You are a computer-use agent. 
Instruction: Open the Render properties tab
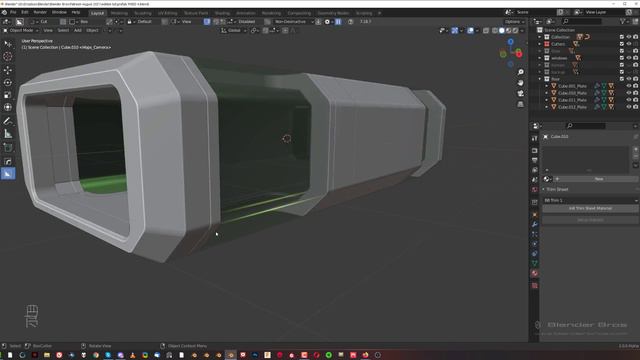pyautogui.click(x=534, y=151)
